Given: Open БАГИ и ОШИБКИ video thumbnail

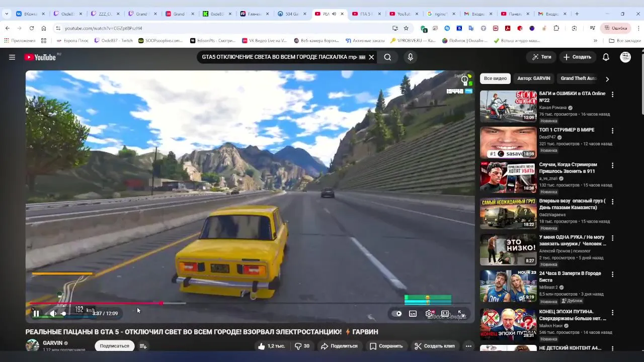Looking at the screenshot, I should (508, 107).
